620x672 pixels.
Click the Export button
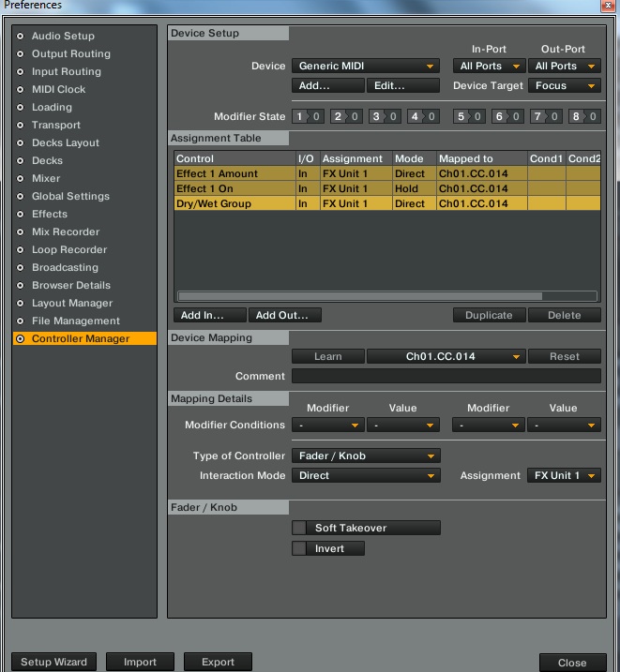point(218,662)
